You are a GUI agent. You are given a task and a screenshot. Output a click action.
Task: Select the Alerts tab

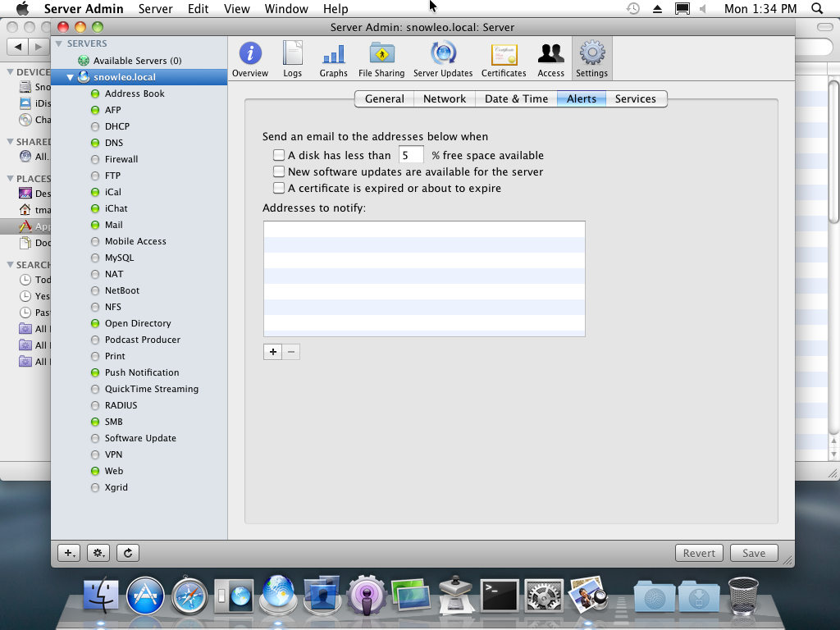coord(582,99)
